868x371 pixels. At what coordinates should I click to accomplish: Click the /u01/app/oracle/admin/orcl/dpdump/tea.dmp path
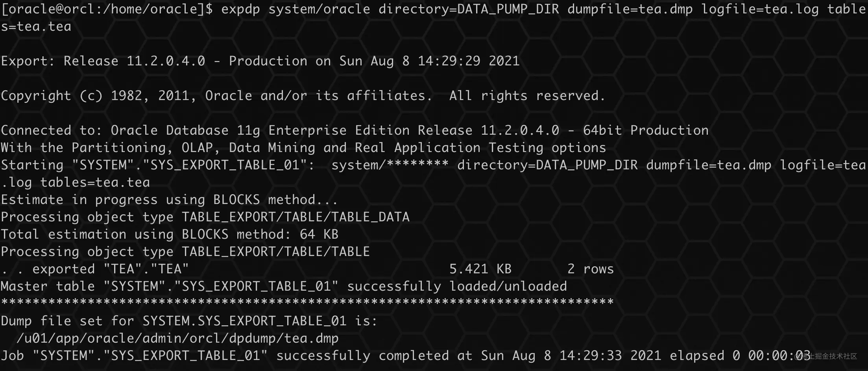point(177,338)
